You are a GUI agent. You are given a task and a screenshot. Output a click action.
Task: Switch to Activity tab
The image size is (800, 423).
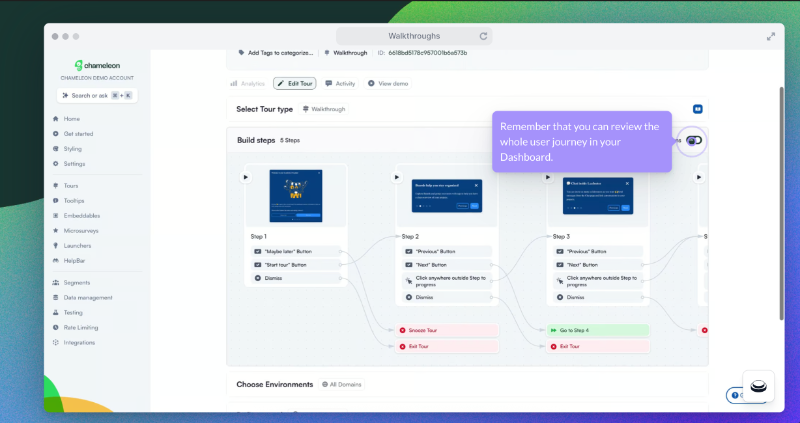pos(340,84)
